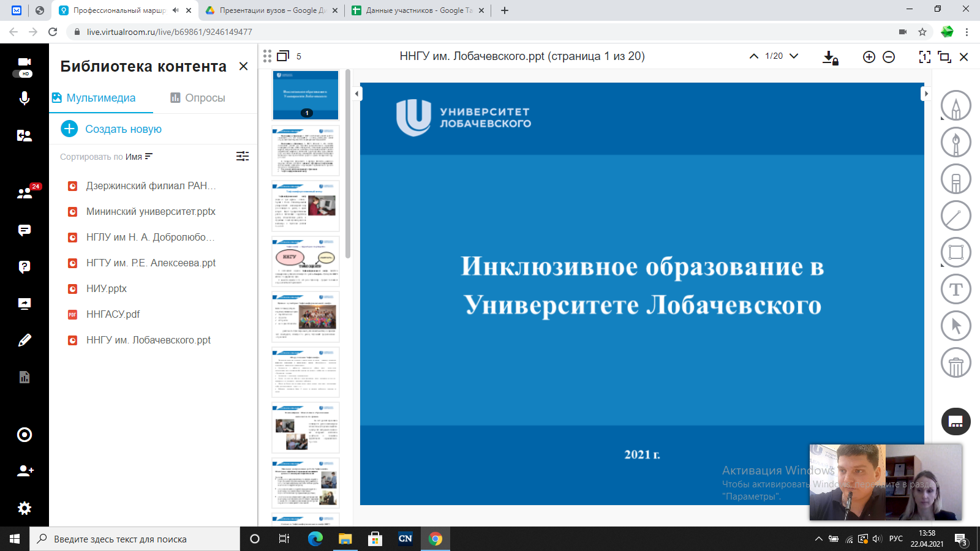Open the Сортировать по Имя dropdown
Viewport: 980px width, 551px height.
106,157
